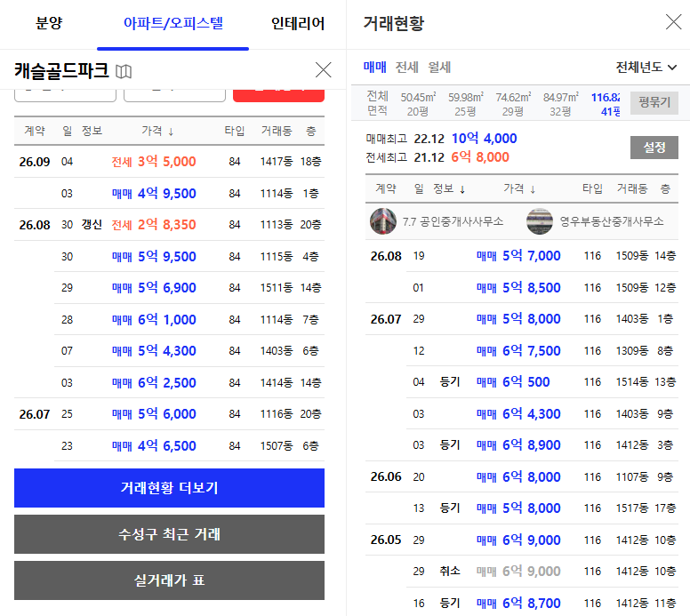Switch to 분양 tab
This screenshot has width=690, height=616.
(x=48, y=22)
